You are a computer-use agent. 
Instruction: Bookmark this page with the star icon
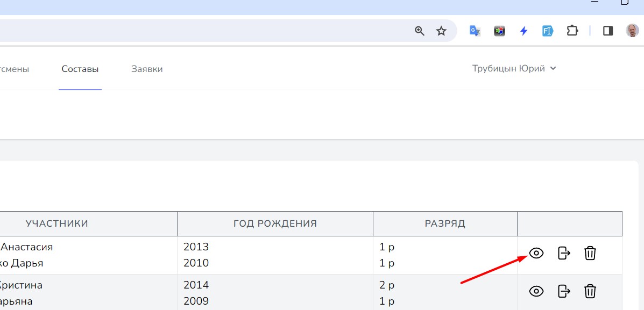pyautogui.click(x=441, y=31)
